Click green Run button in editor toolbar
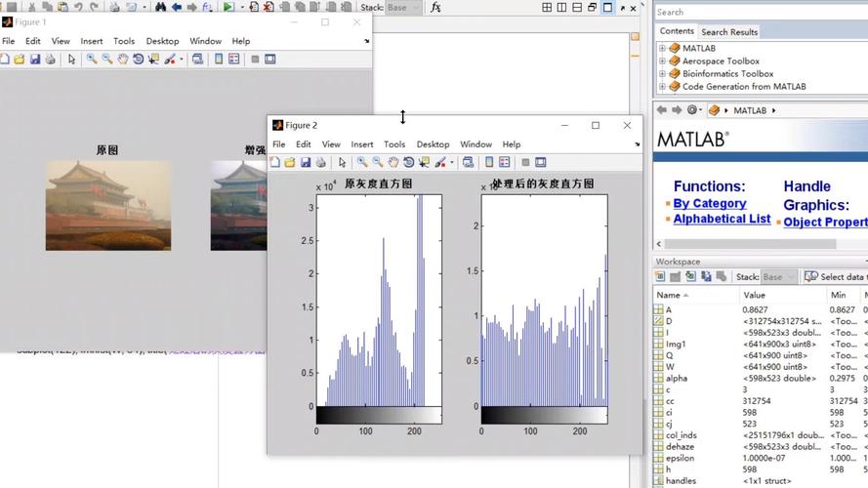This screenshot has width=868, height=488. tap(228, 7)
